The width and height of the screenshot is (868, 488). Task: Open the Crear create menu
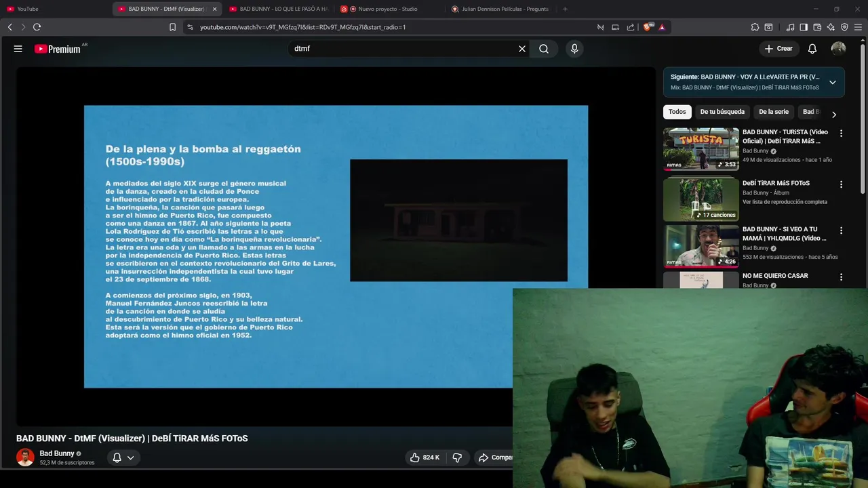point(778,49)
